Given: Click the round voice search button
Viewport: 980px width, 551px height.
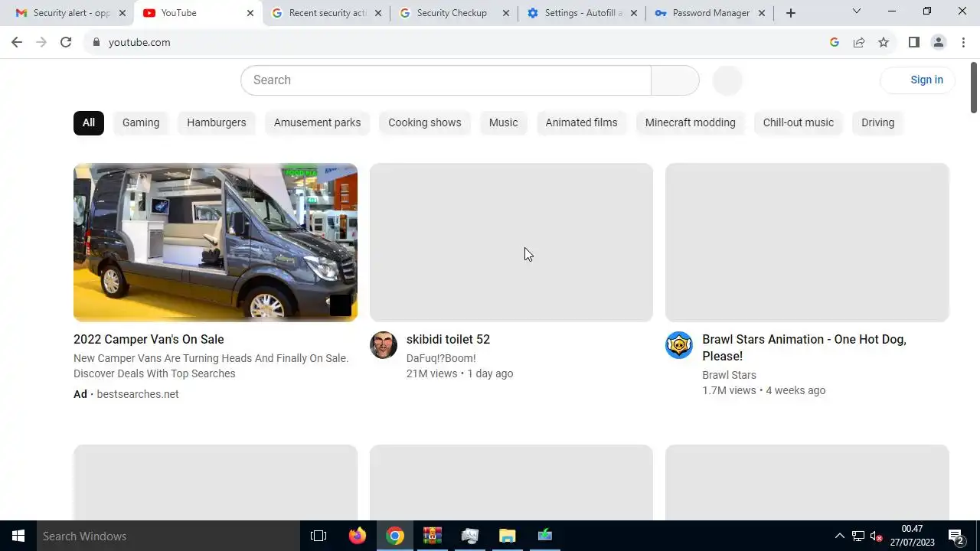Looking at the screenshot, I should [727, 80].
